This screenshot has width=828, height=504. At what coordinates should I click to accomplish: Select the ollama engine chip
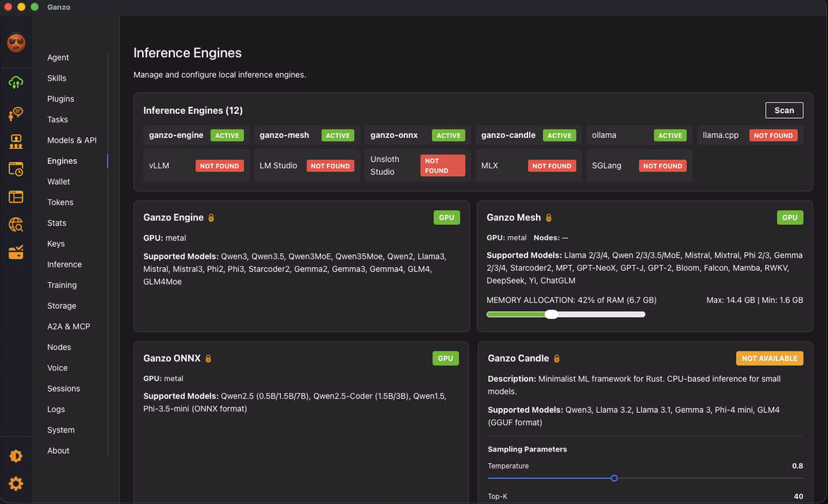tap(639, 135)
